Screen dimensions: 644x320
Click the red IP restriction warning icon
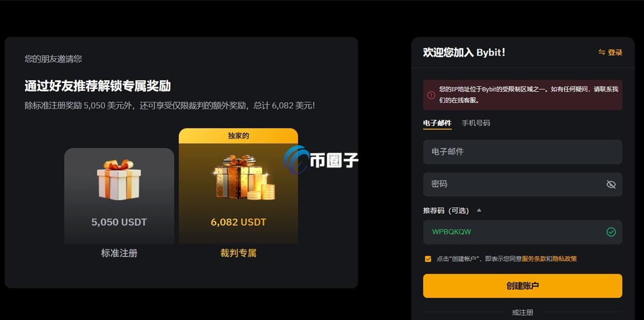[x=431, y=95]
